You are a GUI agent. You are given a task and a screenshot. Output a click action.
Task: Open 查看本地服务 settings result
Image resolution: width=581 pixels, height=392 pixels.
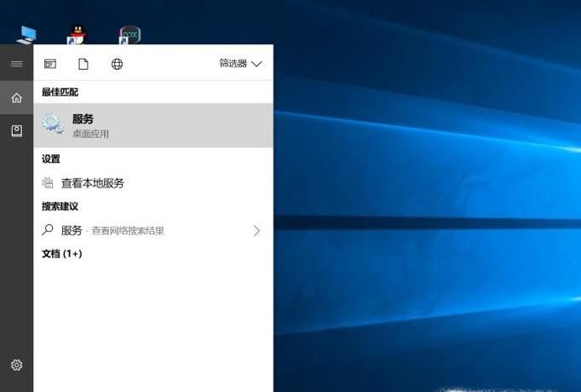click(x=153, y=183)
